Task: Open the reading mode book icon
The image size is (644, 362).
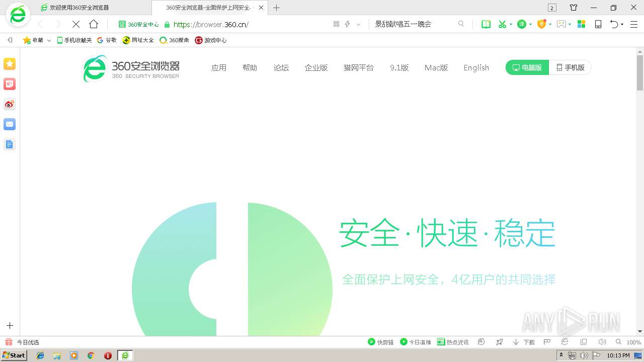Action: tap(486, 24)
